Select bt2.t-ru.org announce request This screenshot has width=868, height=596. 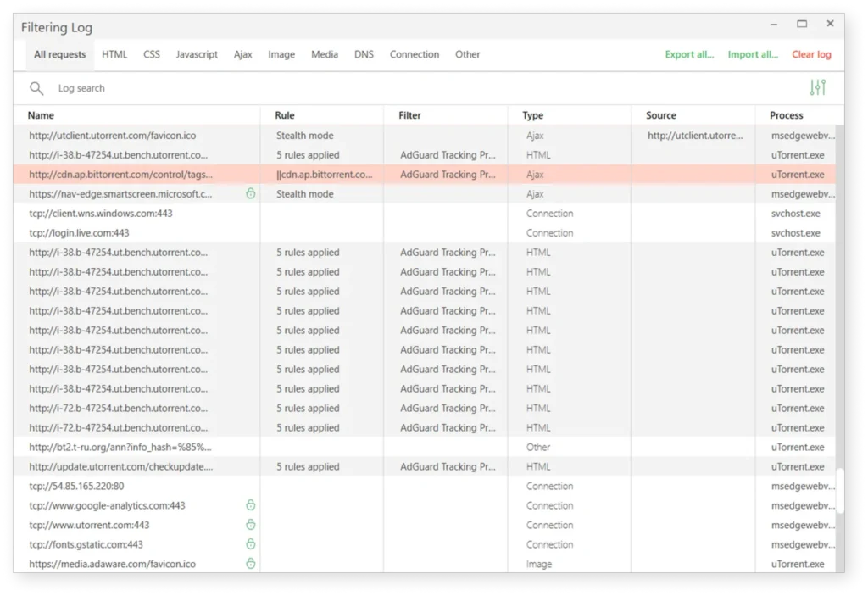click(x=425, y=447)
